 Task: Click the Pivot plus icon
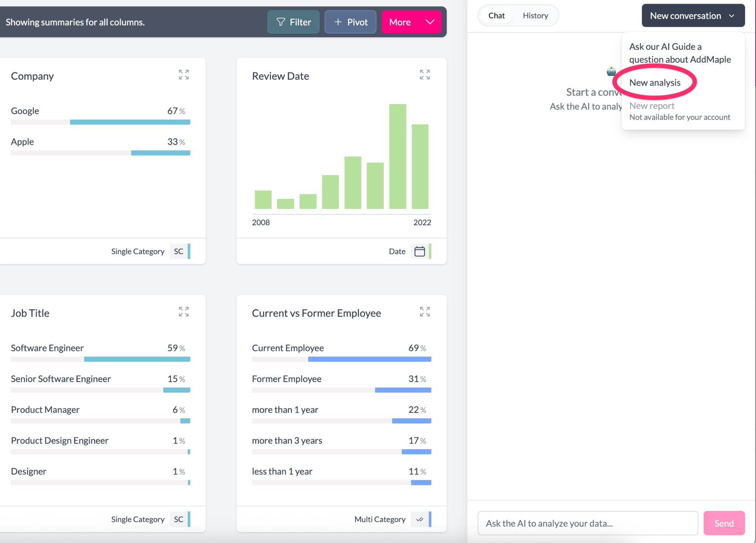pyautogui.click(x=337, y=22)
